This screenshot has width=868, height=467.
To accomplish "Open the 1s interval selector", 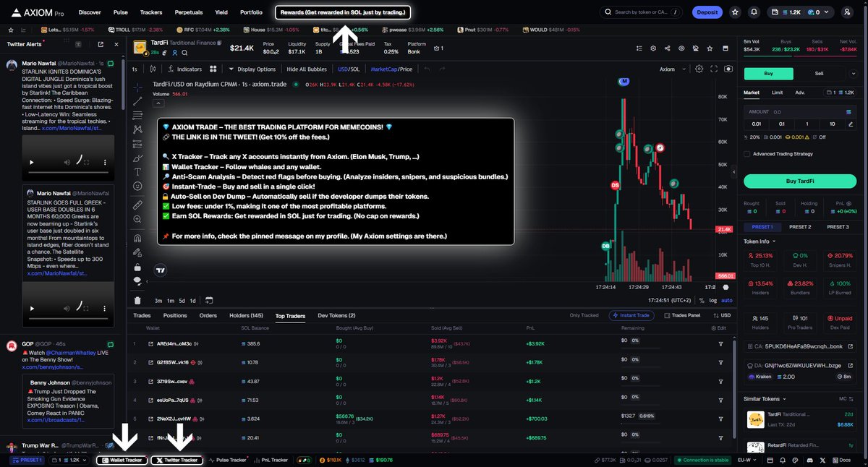I will (135, 69).
